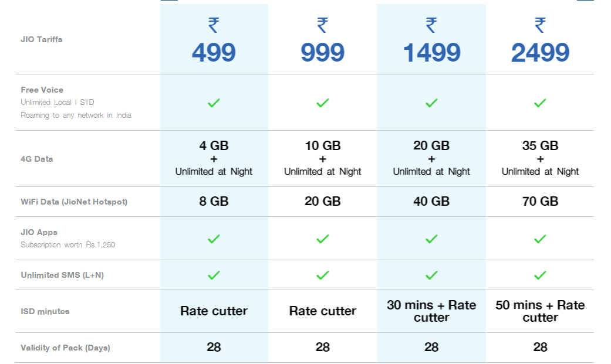Click the ISD minutes row label

click(45, 311)
